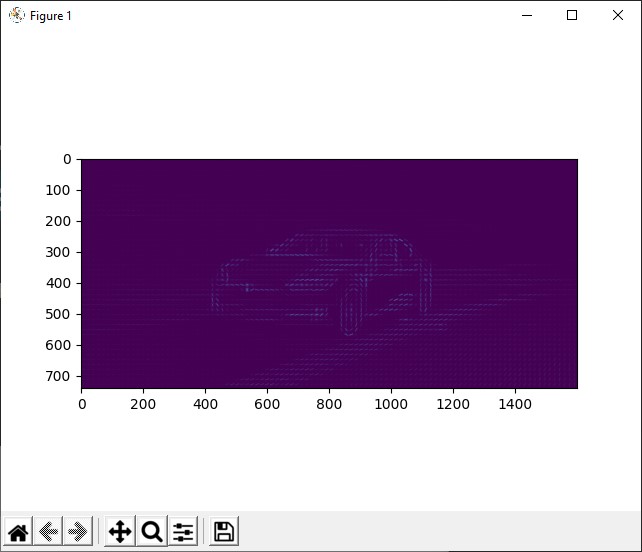Click the matplotlib icon in the title bar

[16, 16]
